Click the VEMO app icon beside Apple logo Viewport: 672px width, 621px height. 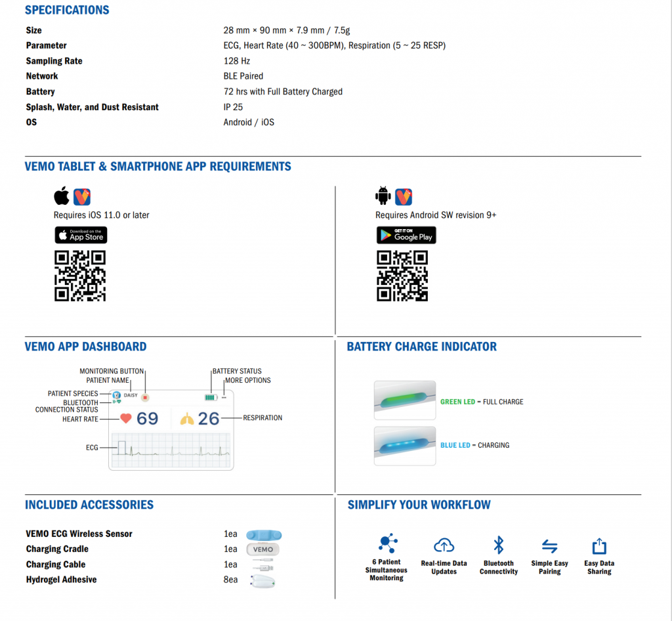(x=82, y=197)
